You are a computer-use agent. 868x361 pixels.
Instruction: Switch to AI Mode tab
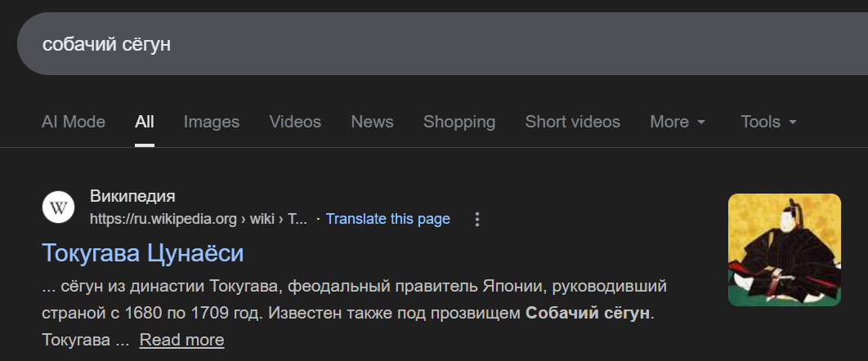click(73, 122)
